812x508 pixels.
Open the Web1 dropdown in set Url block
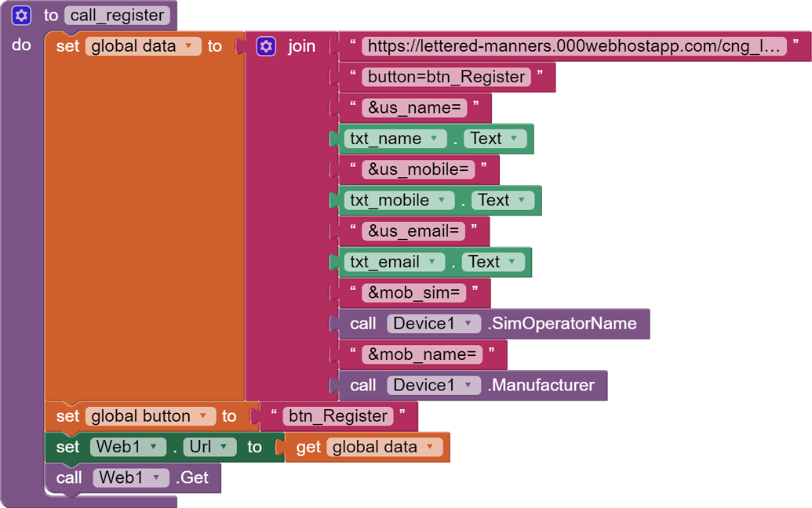(153, 447)
